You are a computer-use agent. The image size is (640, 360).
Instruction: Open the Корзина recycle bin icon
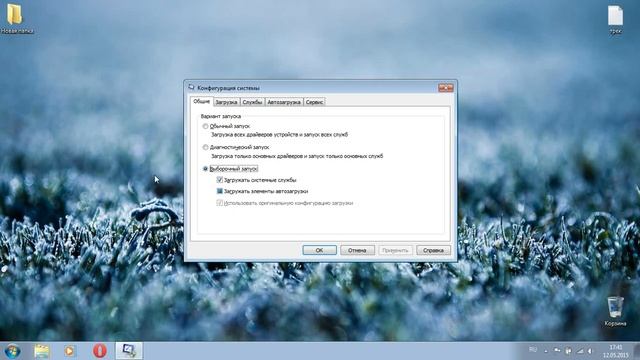click(x=615, y=311)
